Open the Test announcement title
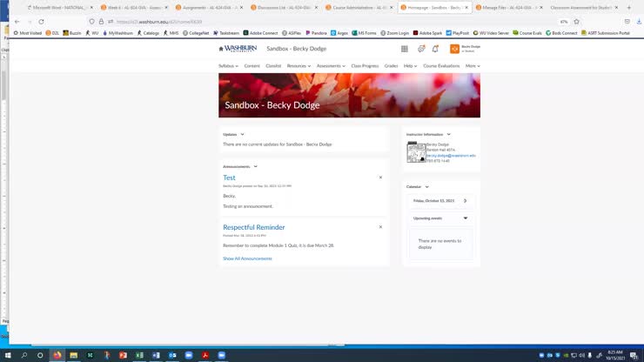 [229, 178]
